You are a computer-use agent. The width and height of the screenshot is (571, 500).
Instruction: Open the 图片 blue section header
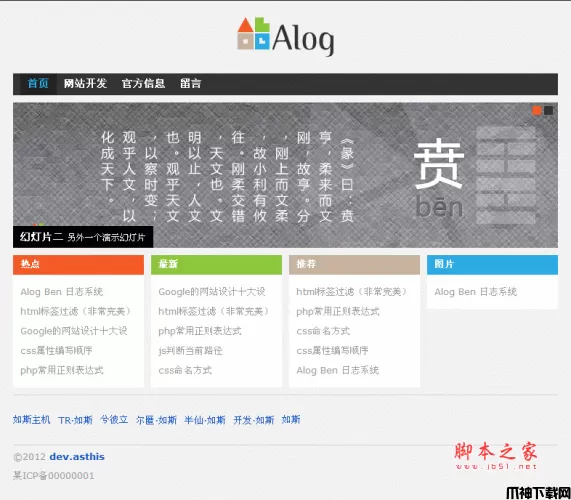492,264
